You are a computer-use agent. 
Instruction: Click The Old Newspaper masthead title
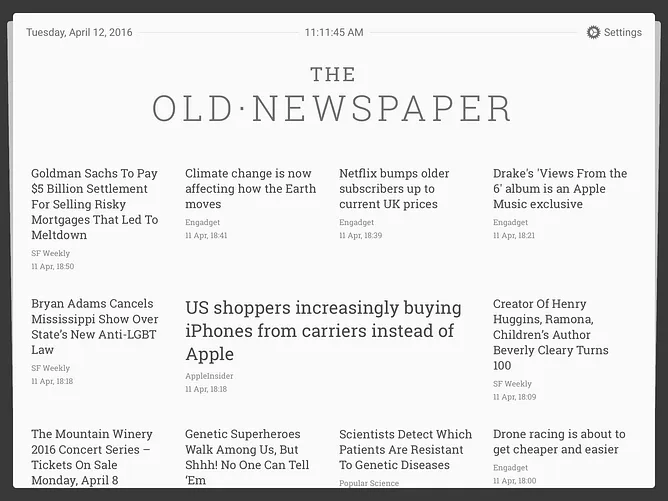pyautogui.click(x=332, y=95)
